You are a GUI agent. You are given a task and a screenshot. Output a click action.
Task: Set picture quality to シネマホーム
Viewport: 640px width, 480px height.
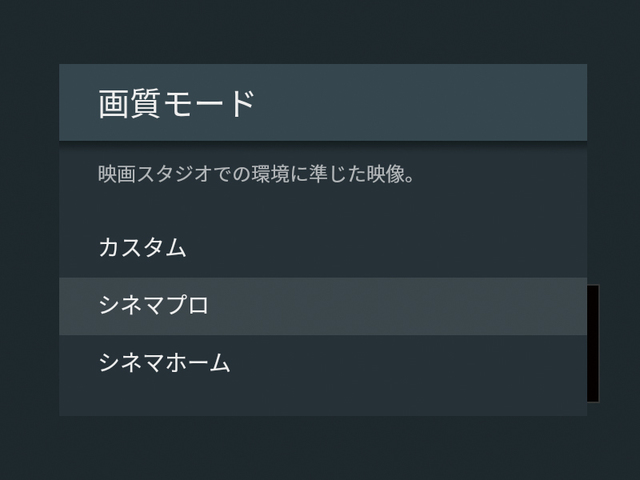[164, 363]
